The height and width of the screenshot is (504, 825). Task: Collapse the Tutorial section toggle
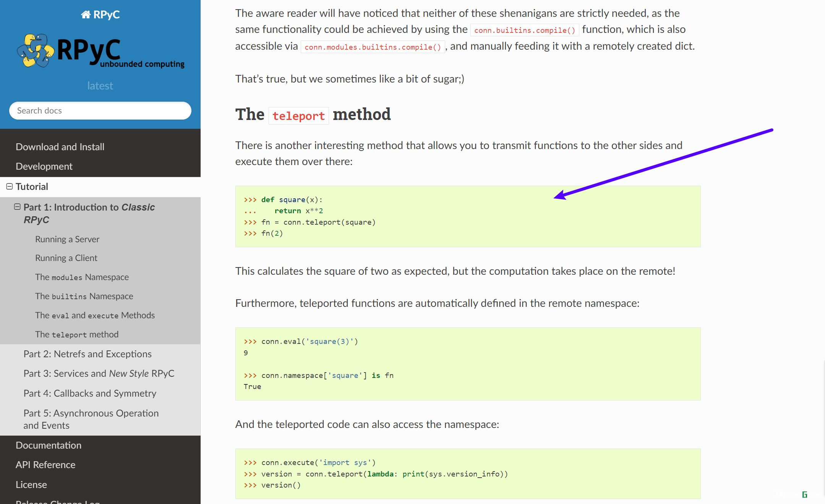click(10, 186)
